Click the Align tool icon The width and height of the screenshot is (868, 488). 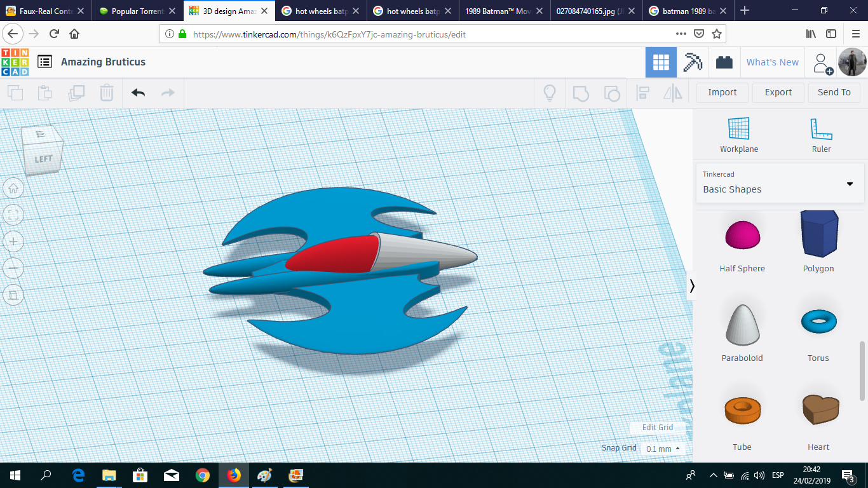click(x=642, y=93)
